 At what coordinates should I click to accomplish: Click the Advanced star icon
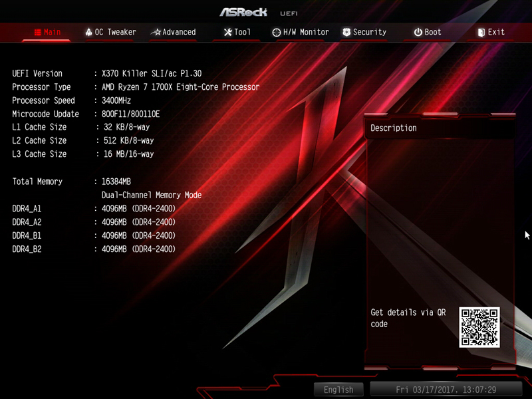point(156,32)
